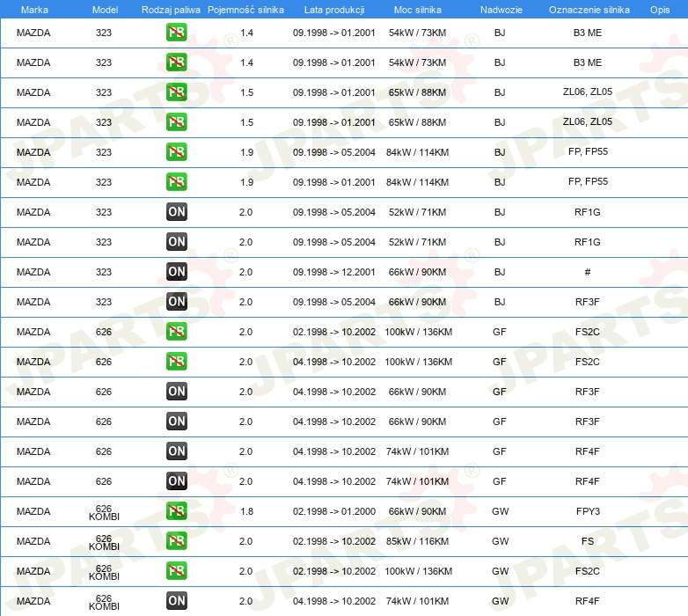The height and width of the screenshot is (616, 688).
Task: Click petrol icon in 626 GF FS2C row from 04.1998
Action: coord(176,361)
